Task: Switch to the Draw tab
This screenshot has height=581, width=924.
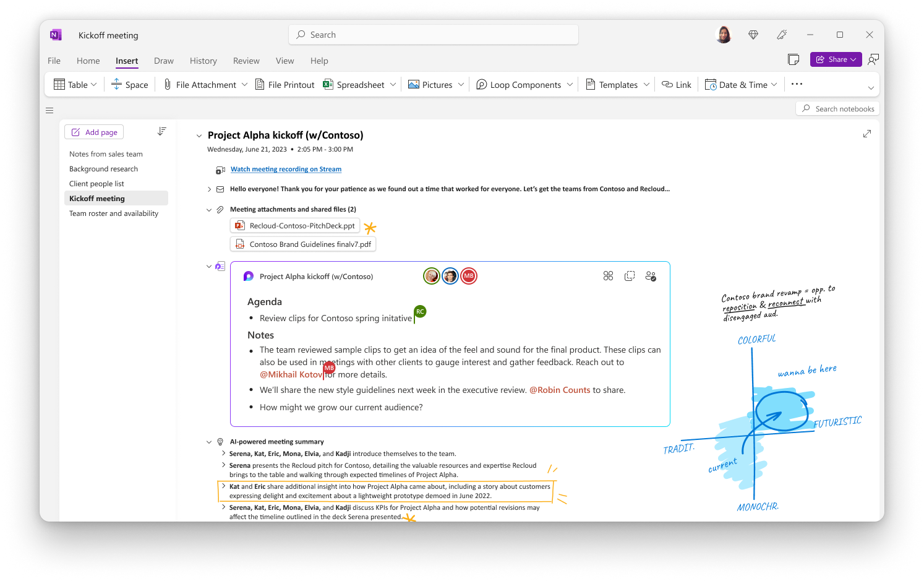Action: 163,60
